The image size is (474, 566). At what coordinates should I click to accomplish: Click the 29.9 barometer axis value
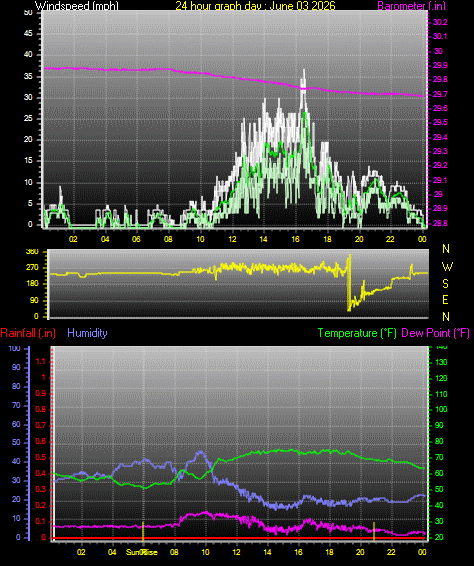click(x=440, y=65)
